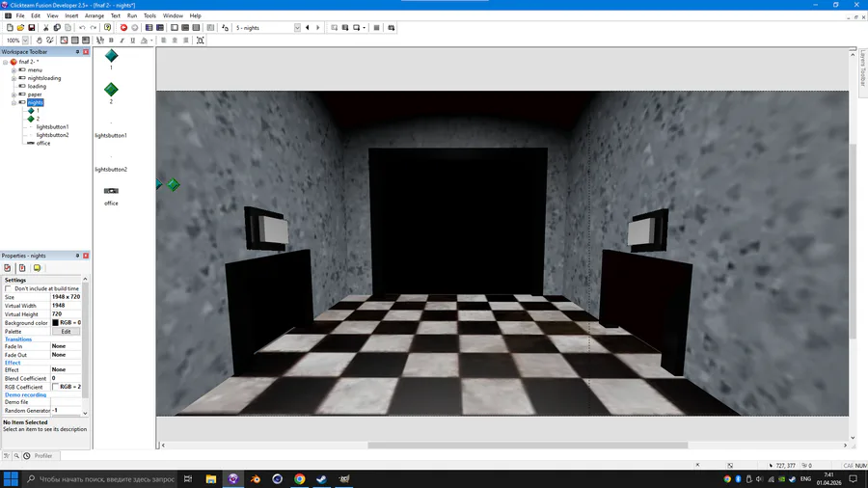This screenshot has height=488, width=868.
Task: Click the Fade In value None
Action: coord(66,346)
